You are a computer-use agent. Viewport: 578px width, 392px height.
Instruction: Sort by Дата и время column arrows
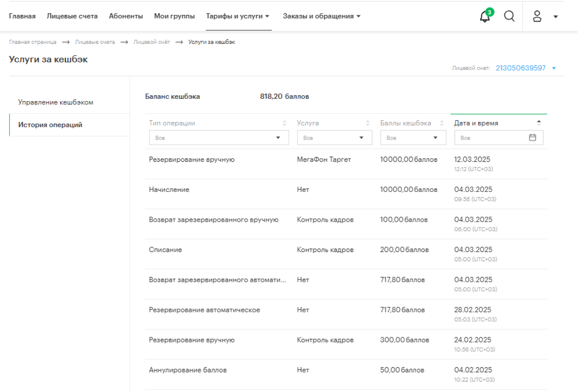(539, 123)
